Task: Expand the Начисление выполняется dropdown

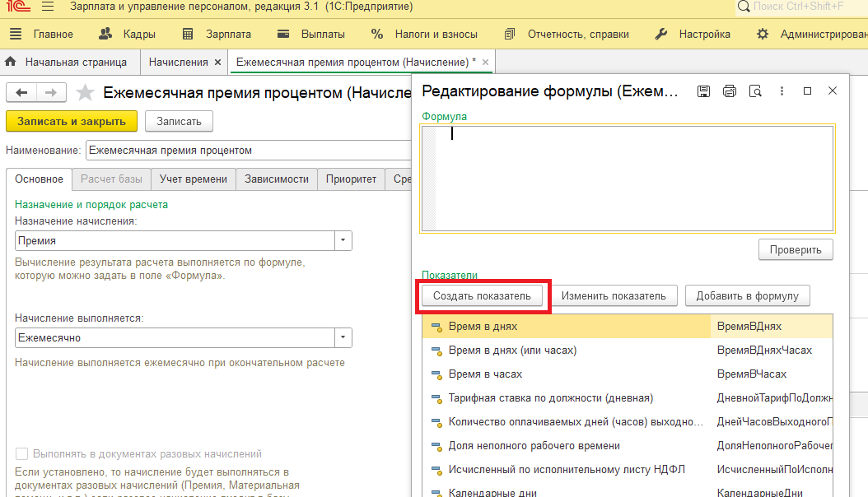Action: pyautogui.click(x=343, y=338)
